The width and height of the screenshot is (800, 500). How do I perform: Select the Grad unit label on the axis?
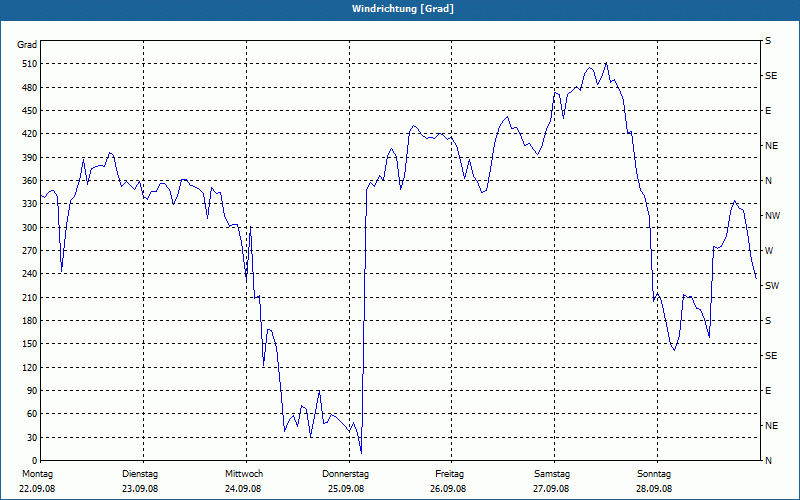[27, 45]
